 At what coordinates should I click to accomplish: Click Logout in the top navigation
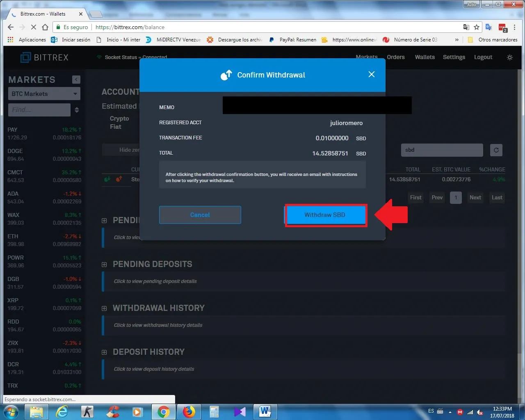point(483,57)
